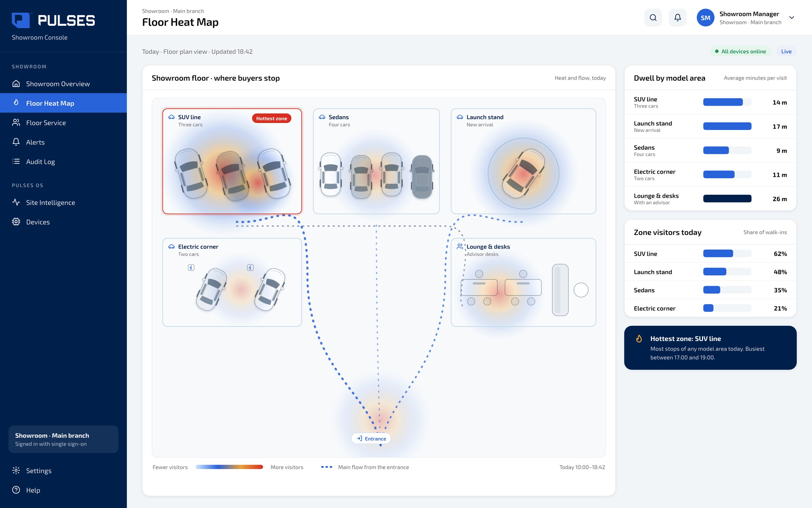Click Lounge & desks dark dwell bar
The width and height of the screenshot is (812, 508).
click(x=727, y=198)
